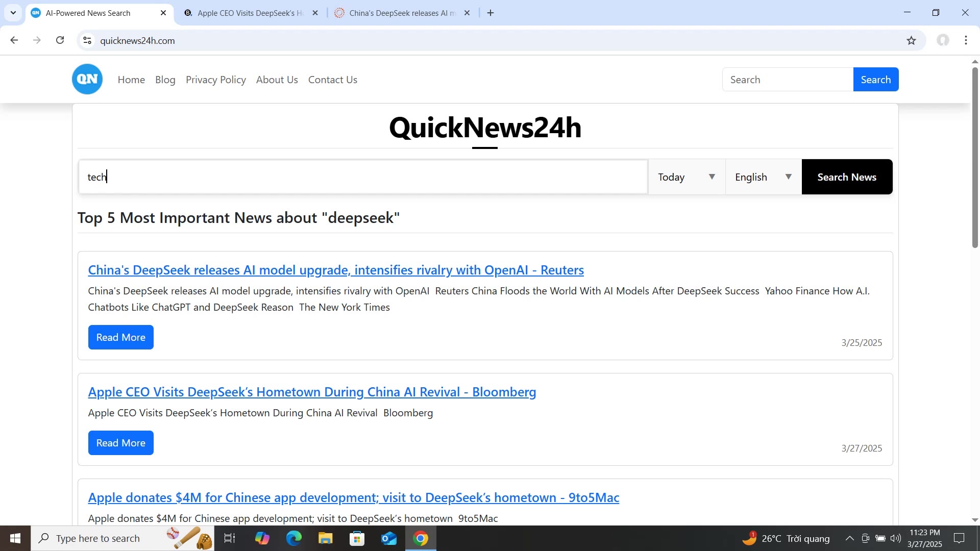The width and height of the screenshot is (980, 551).
Task: Go back to the previous page
Action: pos(14,40)
